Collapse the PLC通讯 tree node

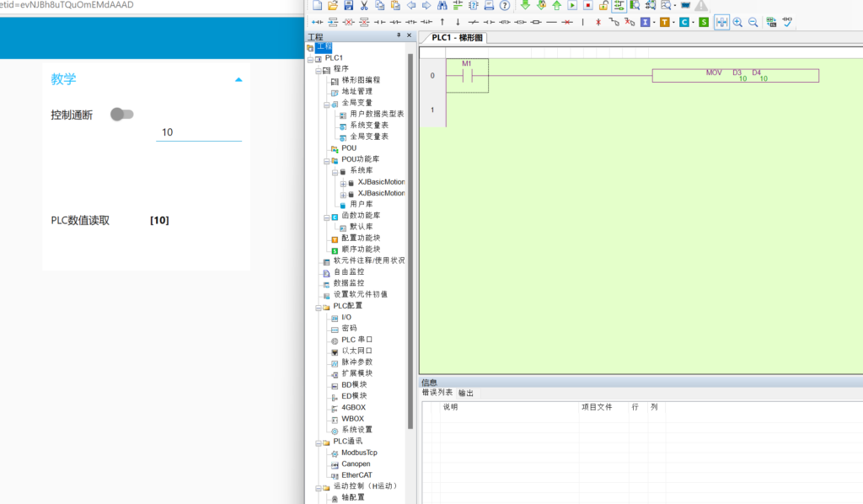[x=319, y=443]
